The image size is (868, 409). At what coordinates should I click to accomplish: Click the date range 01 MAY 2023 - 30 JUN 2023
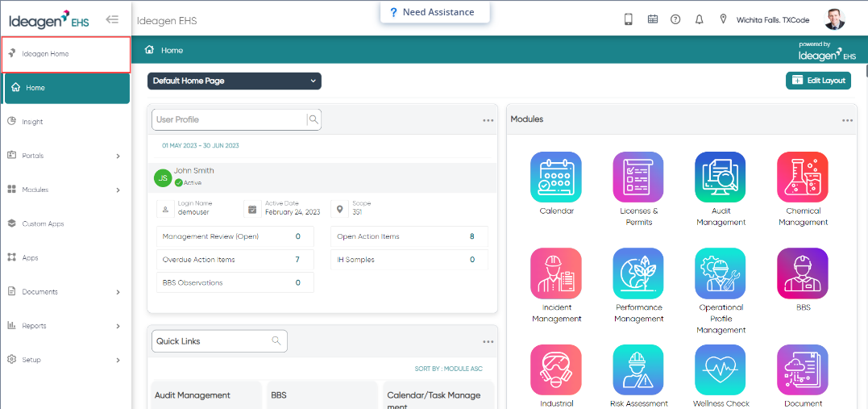201,146
